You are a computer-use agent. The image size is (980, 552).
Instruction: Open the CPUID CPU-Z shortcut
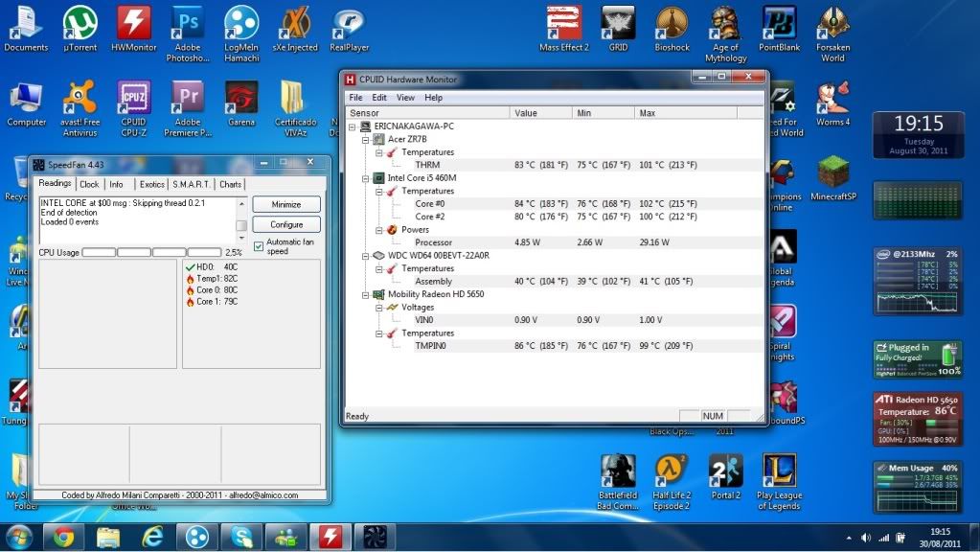click(x=134, y=108)
